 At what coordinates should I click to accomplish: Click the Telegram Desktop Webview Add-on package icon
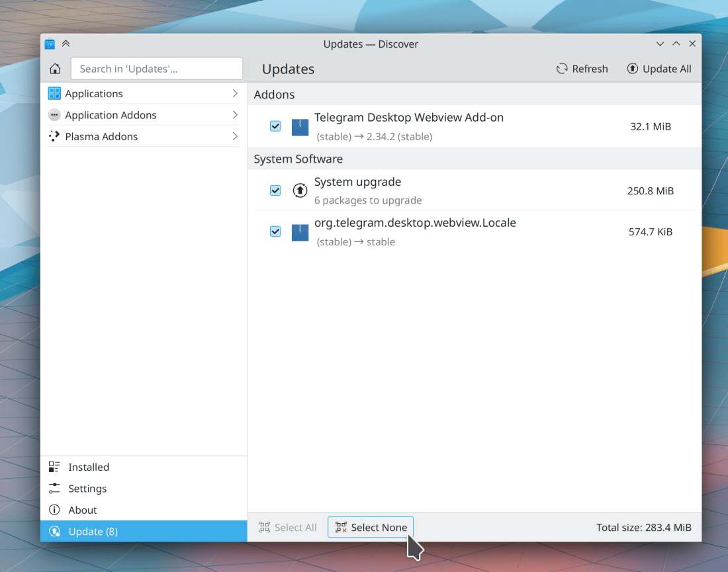click(x=300, y=126)
